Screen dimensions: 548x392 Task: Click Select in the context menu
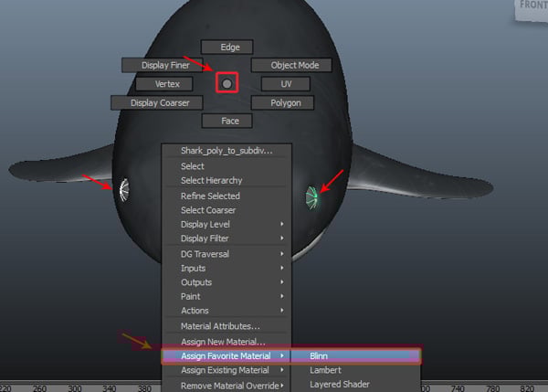(227, 166)
